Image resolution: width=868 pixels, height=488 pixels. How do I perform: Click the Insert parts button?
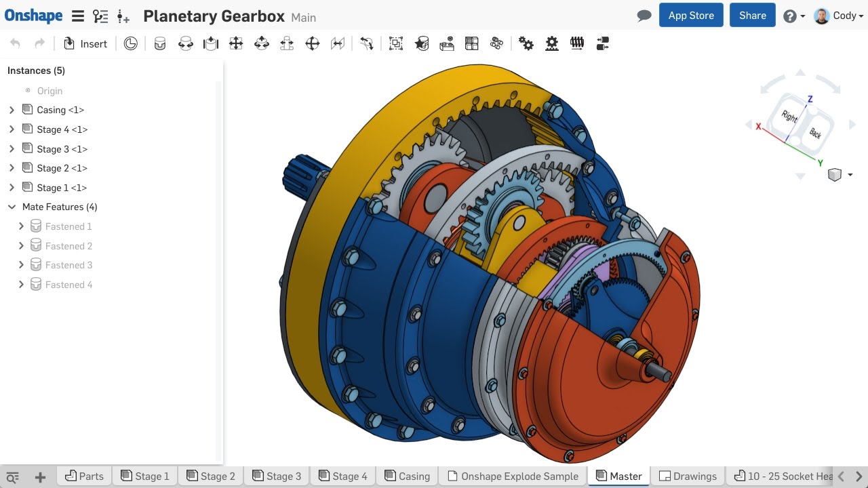tap(85, 43)
